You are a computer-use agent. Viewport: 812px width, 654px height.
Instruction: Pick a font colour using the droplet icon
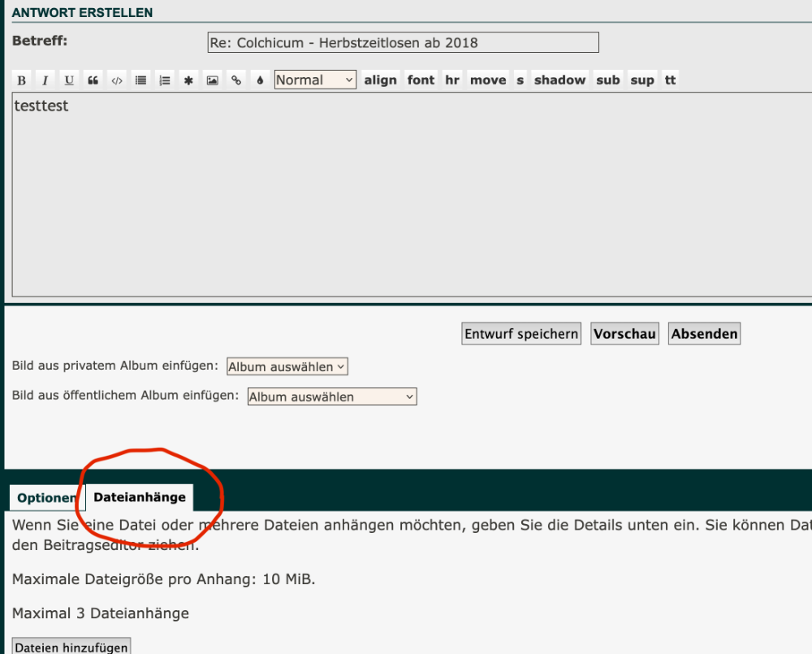click(260, 80)
